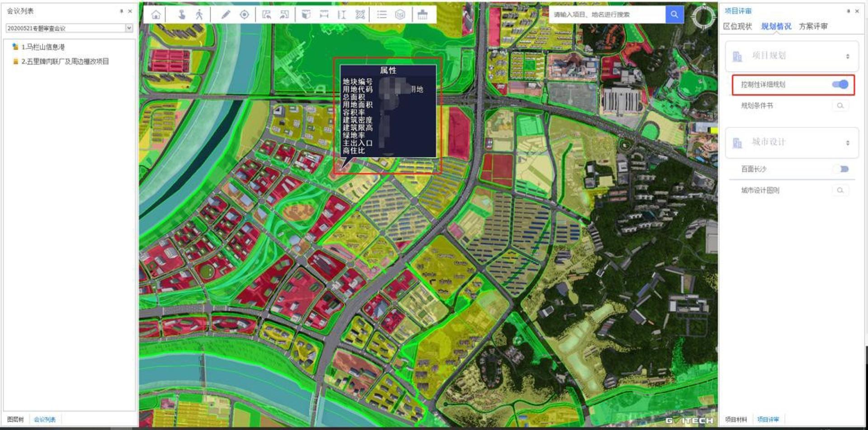This screenshot has height=430, width=868.
Task: Select 1.马栏山信息港 in meeting list
Action: coord(43,47)
